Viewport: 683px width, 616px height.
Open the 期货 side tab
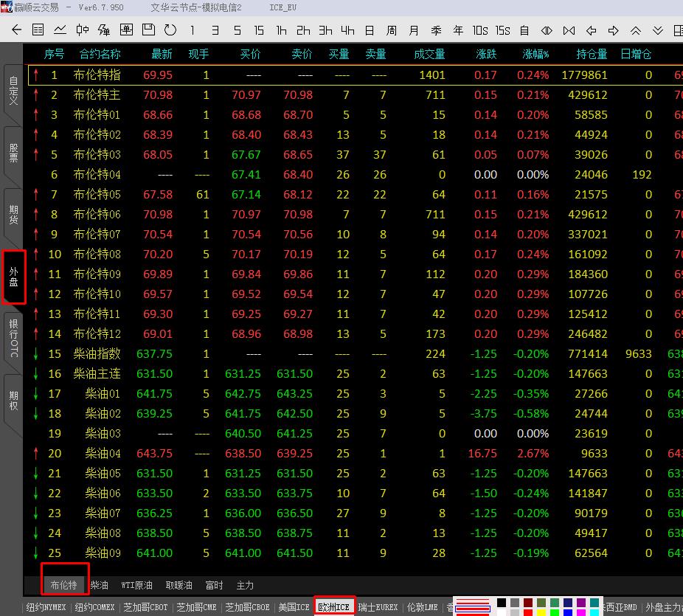coord(13,215)
